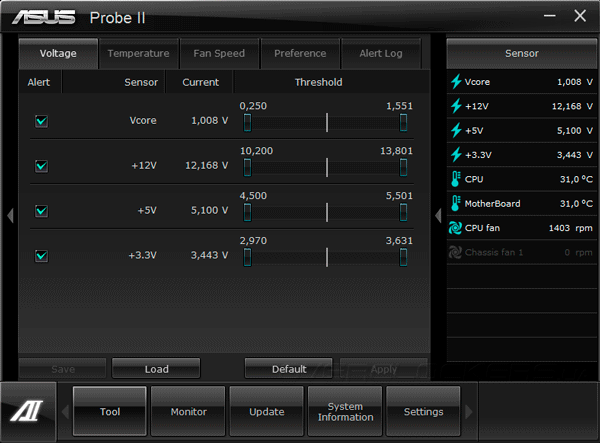Click the ASUS logo in title bar
The width and height of the screenshot is (600, 443).
pyautogui.click(x=44, y=17)
